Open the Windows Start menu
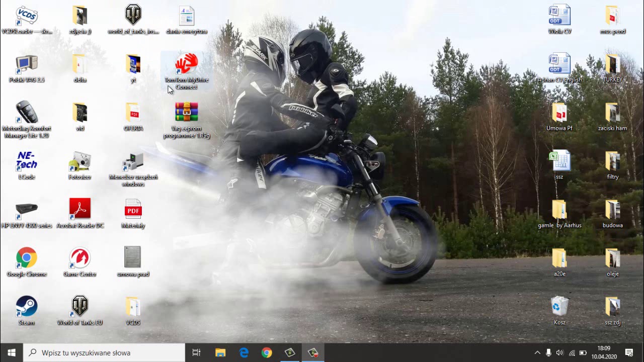This screenshot has height=362, width=644. point(12,353)
